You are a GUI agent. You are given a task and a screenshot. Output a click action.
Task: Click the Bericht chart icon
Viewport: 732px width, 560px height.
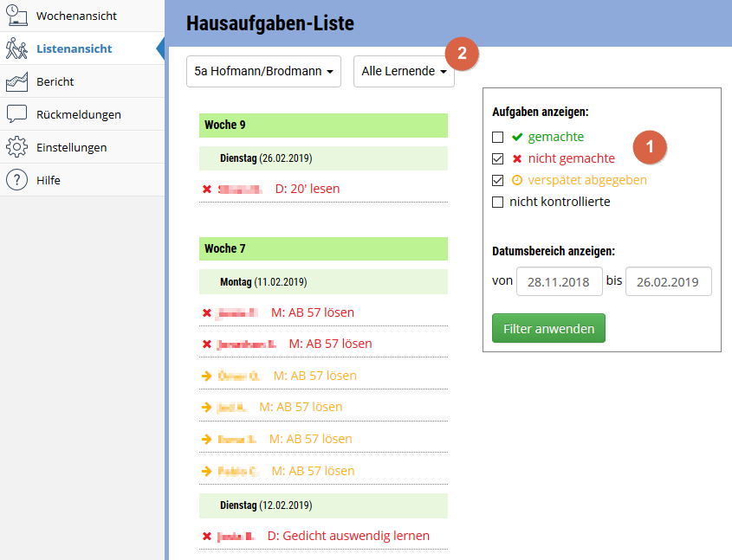pos(16,81)
